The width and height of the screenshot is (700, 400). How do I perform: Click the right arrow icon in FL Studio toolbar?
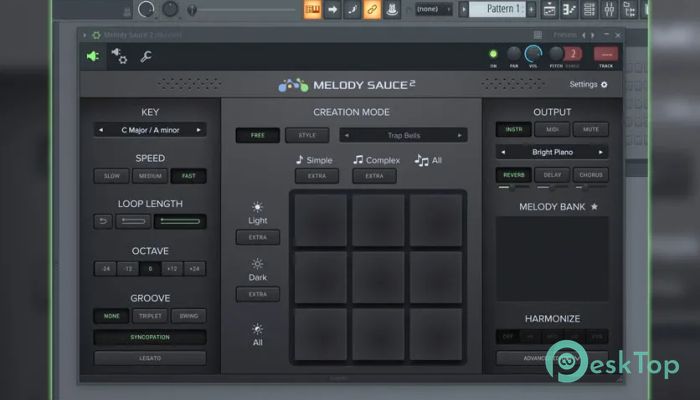click(x=333, y=9)
